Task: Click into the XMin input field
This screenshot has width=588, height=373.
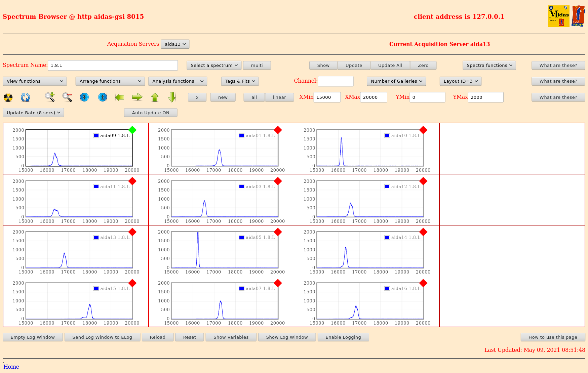Action: click(327, 97)
